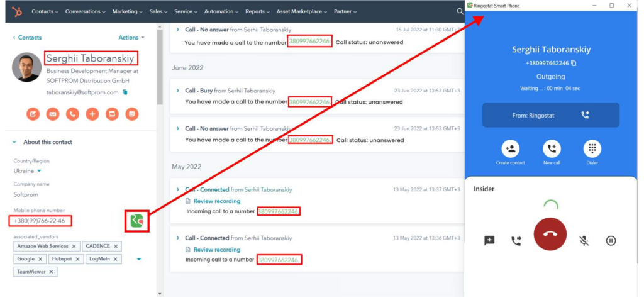
Task: Click number 380997662246 in 15 Jul call
Action: coord(309,42)
